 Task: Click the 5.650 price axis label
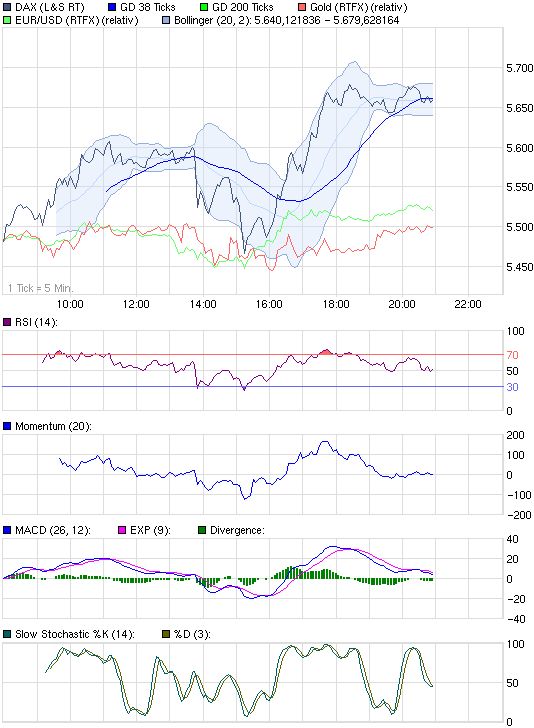pyautogui.click(x=520, y=108)
